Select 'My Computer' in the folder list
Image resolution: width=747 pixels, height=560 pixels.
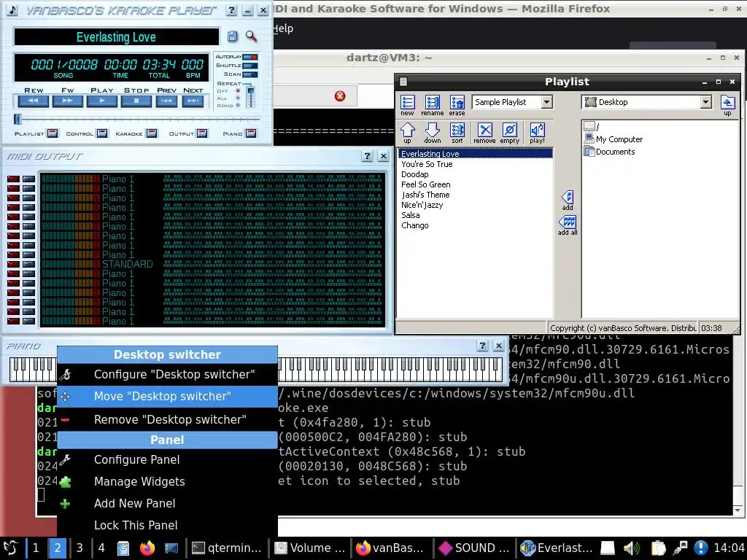pos(614,139)
